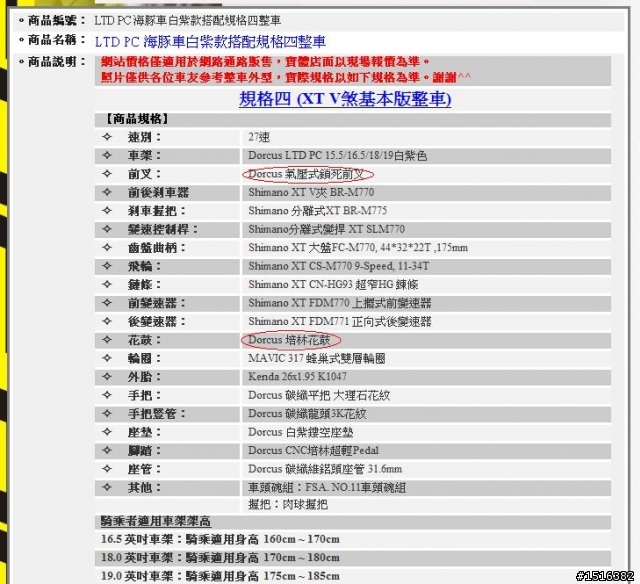Select Shimano XT CN-HG93 超窄HG 鍊條 value
The image size is (640, 584).
point(333,284)
